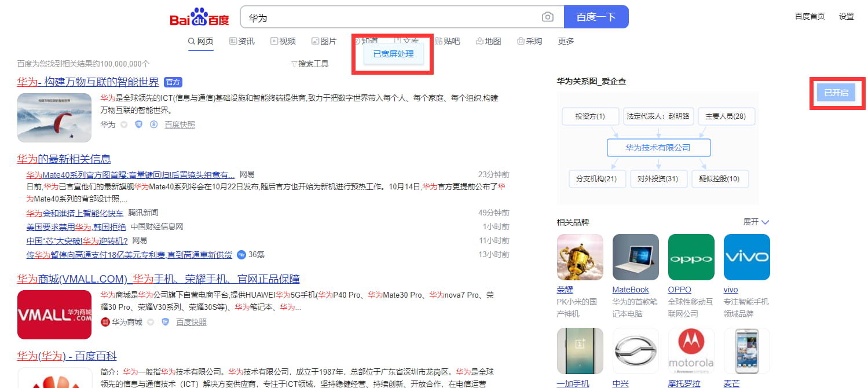Click the 36氪 source icon
The width and height of the screenshot is (868, 388).
(241, 254)
